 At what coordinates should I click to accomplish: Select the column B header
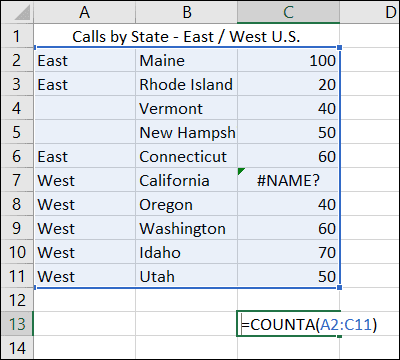tap(187, 12)
